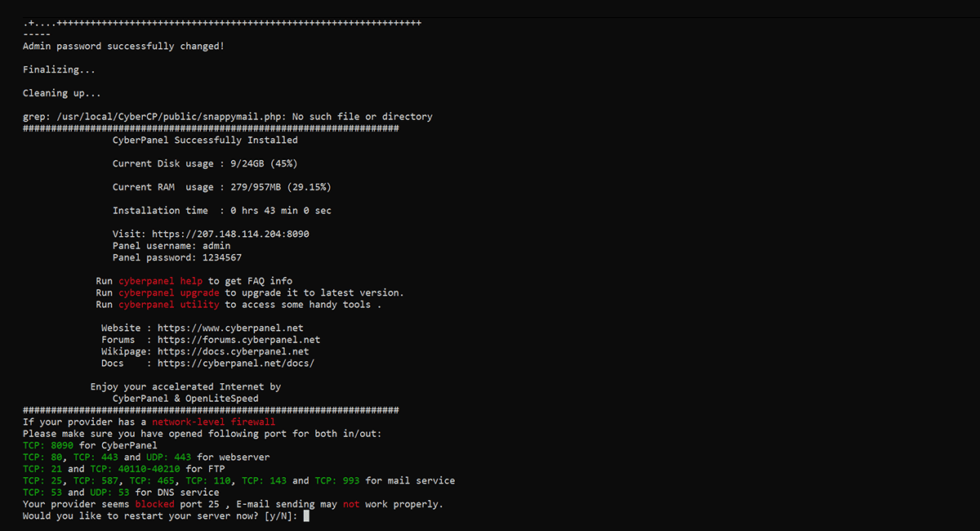Image resolution: width=980 pixels, height=531 pixels.
Task: Click the red 'cyberpanel upgrade' command text
Action: coord(169,292)
